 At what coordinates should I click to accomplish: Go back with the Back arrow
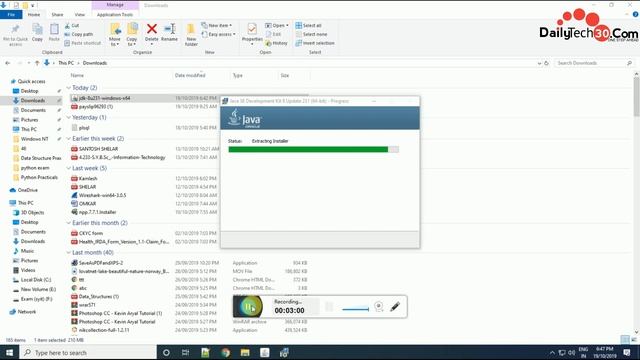point(8,63)
